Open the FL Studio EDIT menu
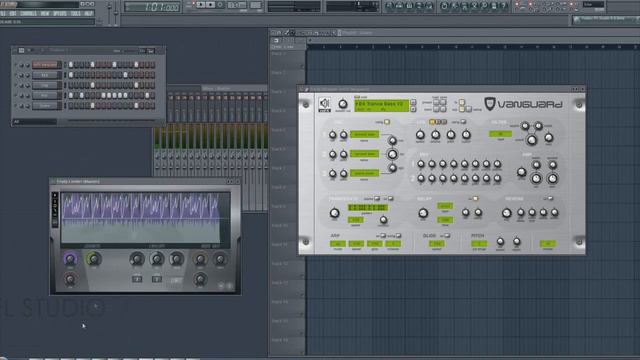This screenshot has height=360, width=640. (x=13, y=13)
